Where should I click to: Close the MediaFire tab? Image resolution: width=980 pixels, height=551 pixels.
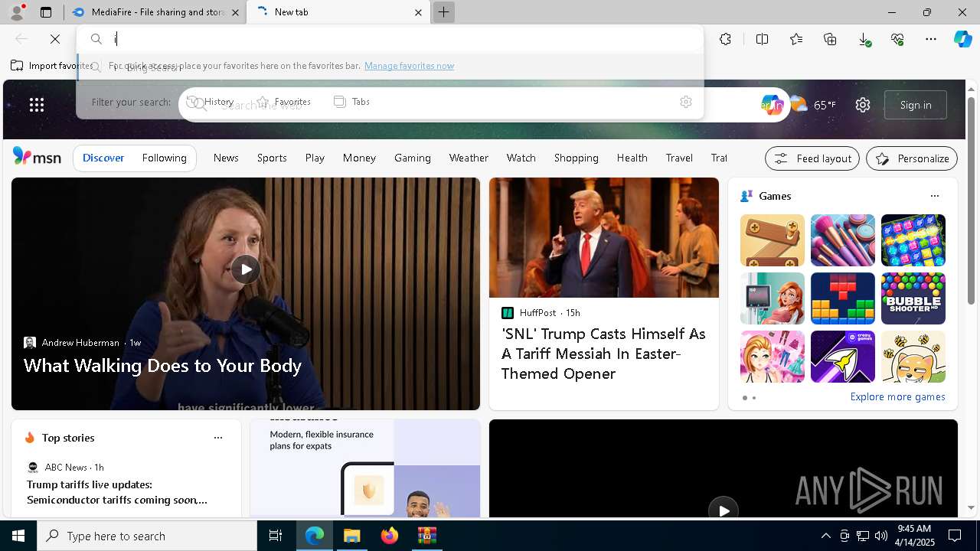235,12
